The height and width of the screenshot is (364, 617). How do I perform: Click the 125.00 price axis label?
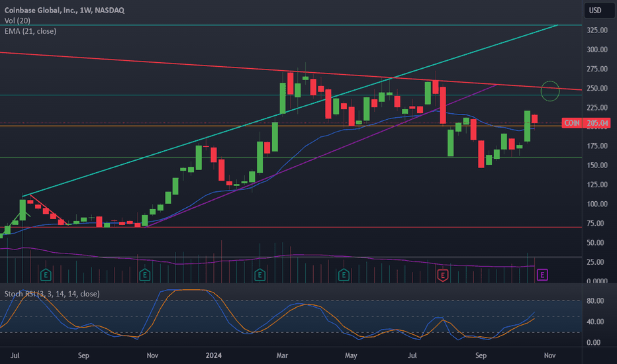tap(597, 185)
